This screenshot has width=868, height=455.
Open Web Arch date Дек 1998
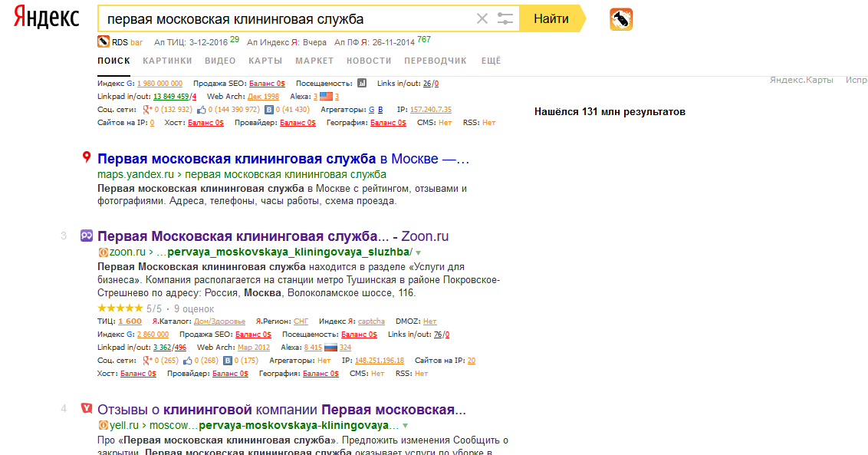click(x=263, y=97)
